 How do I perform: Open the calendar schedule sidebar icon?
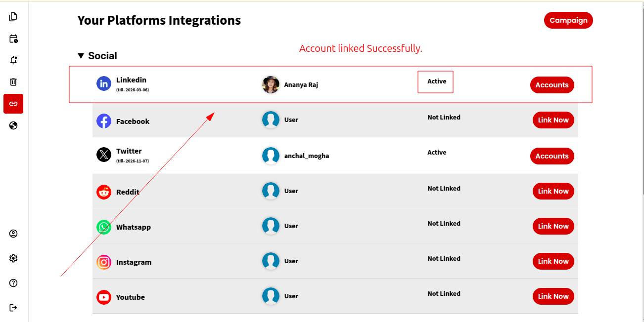[x=13, y=39]
